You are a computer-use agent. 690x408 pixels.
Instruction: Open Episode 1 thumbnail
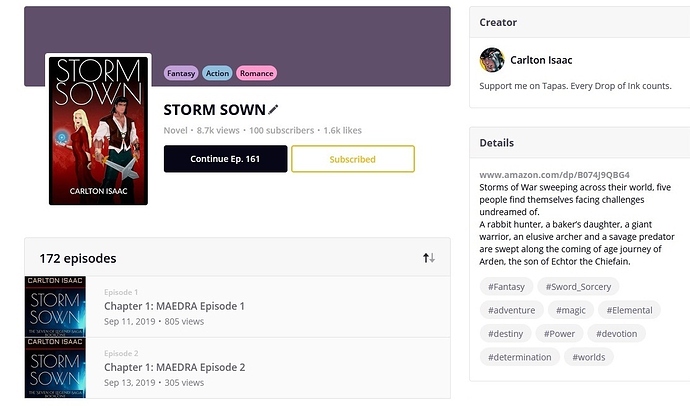click(x=55, y=306)
